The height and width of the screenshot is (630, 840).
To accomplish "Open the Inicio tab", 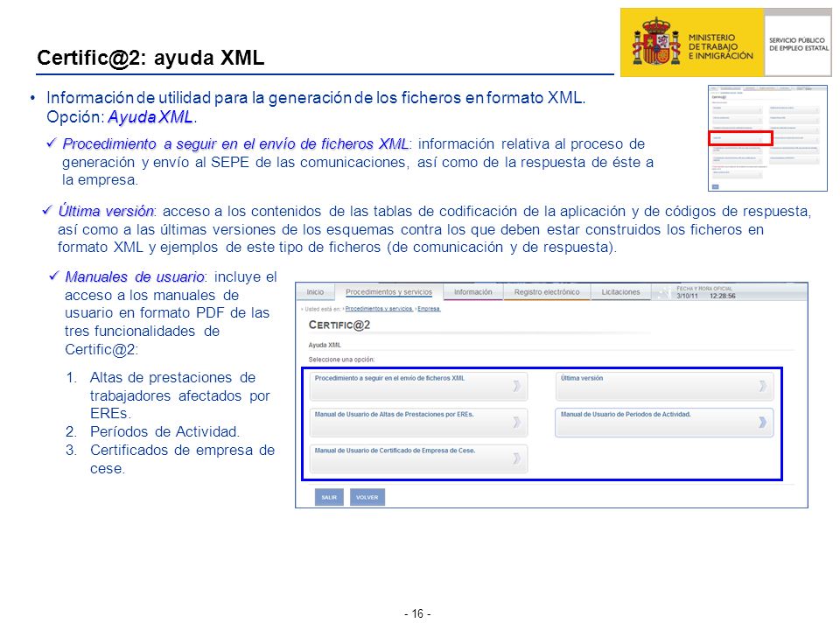I will [x=315, y=292].
